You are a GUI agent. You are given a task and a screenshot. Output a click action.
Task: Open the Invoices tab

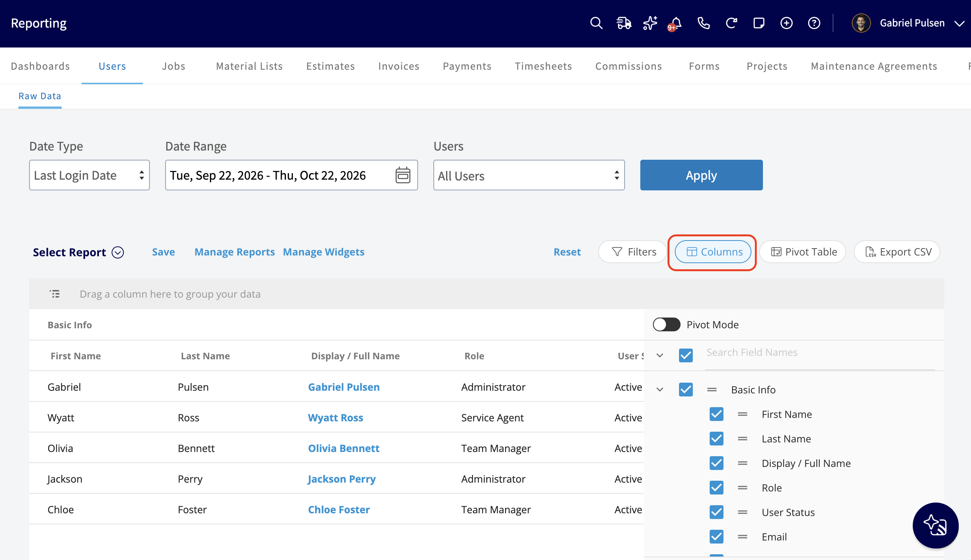tap(399, 66)
